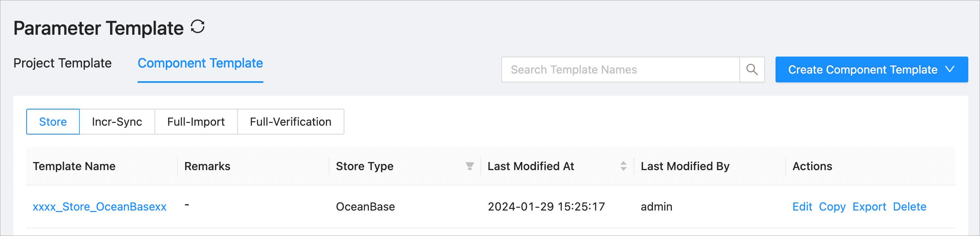Select the Component Template tab
This screenshot has width=980, height=236.
tap(200, 63)
